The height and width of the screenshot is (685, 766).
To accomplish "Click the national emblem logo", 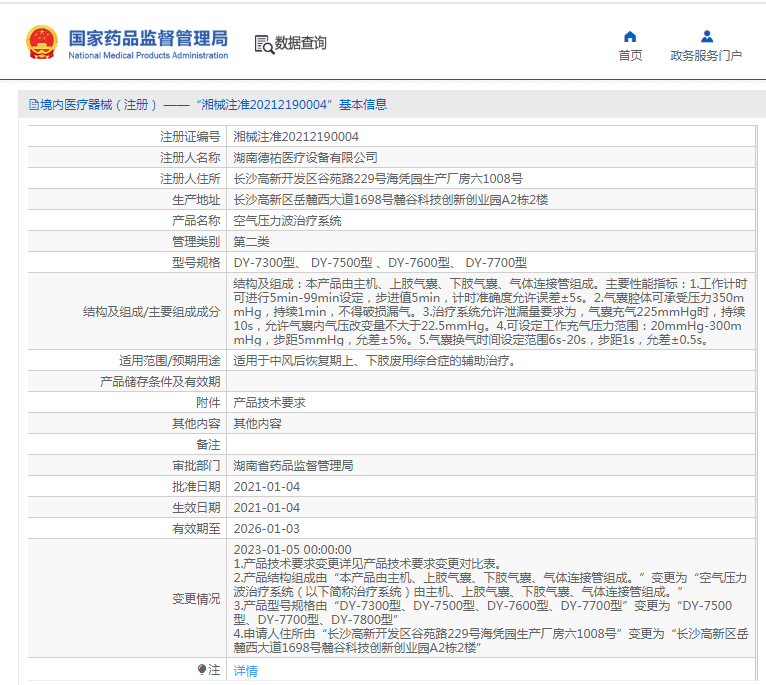I will [42, 43].
